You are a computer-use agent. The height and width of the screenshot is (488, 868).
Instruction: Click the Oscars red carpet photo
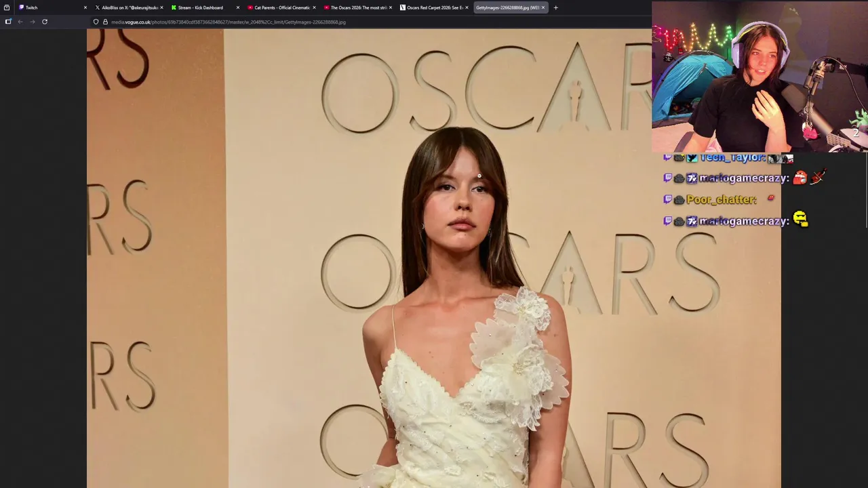point(434,258)
